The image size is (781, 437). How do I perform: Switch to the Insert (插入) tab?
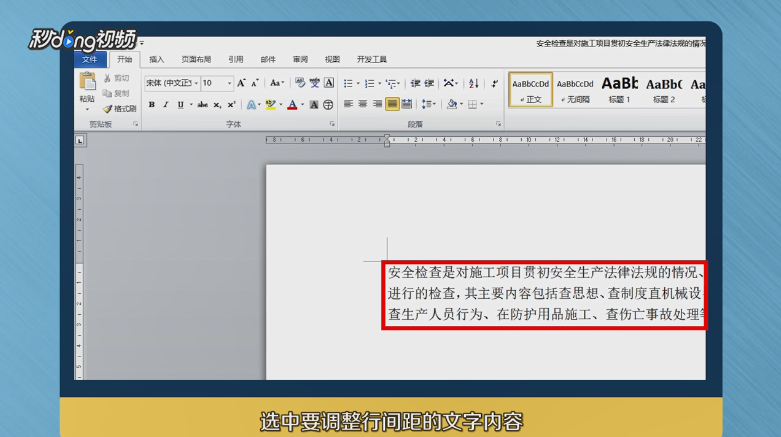tap(156, 59)
